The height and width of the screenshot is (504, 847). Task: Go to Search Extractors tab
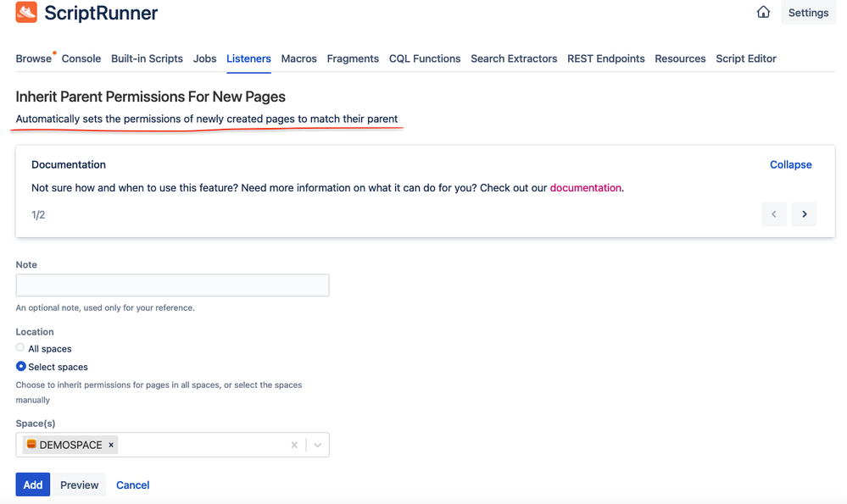(514, 58)
